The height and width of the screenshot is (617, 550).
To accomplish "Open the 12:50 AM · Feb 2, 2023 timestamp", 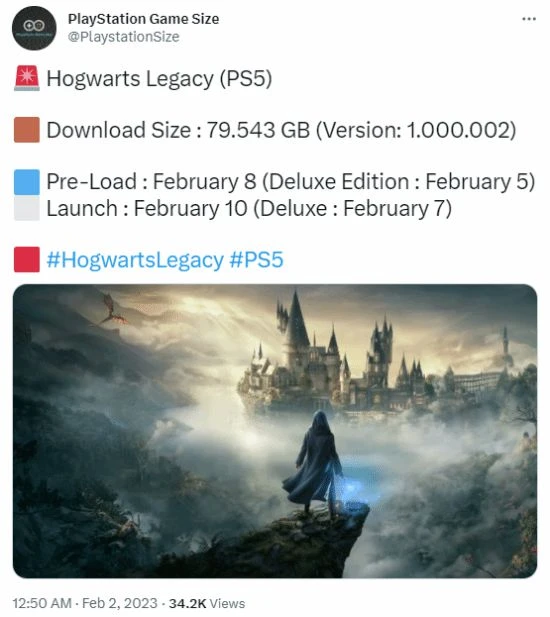I will [85, 603].
